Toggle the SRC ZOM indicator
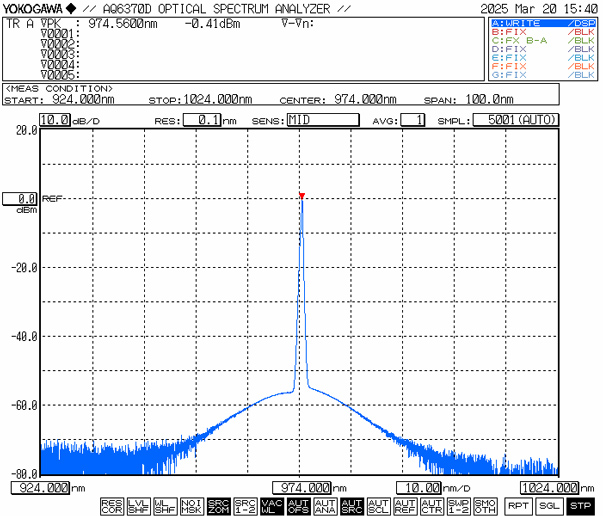Image resolution: width=603 pixels, height=516 pixels. [218, 506]
